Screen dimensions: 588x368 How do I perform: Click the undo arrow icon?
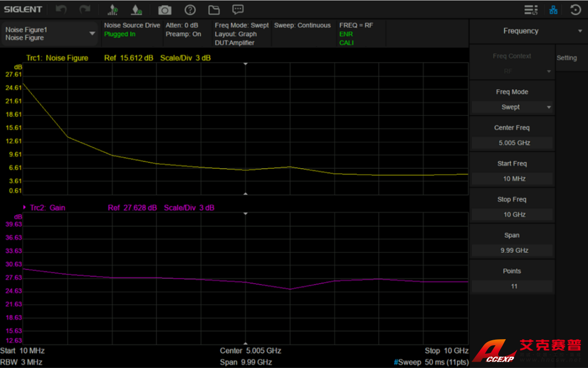[62, 10]
